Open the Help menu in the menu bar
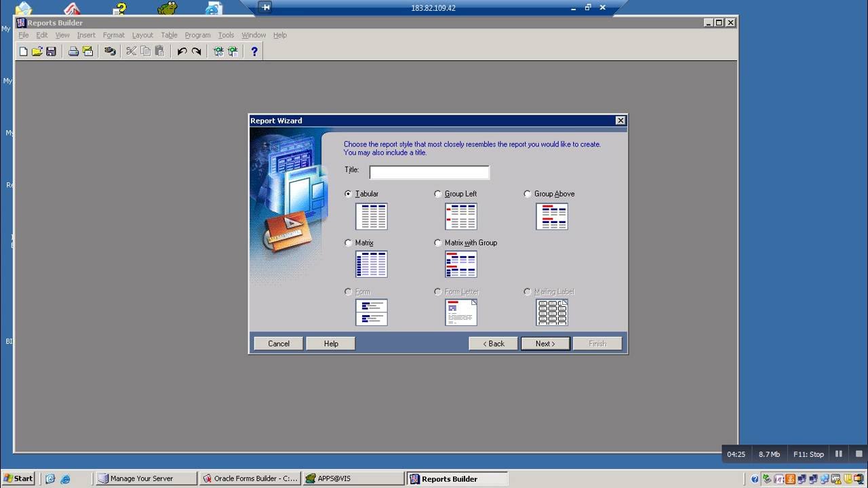 280,35
